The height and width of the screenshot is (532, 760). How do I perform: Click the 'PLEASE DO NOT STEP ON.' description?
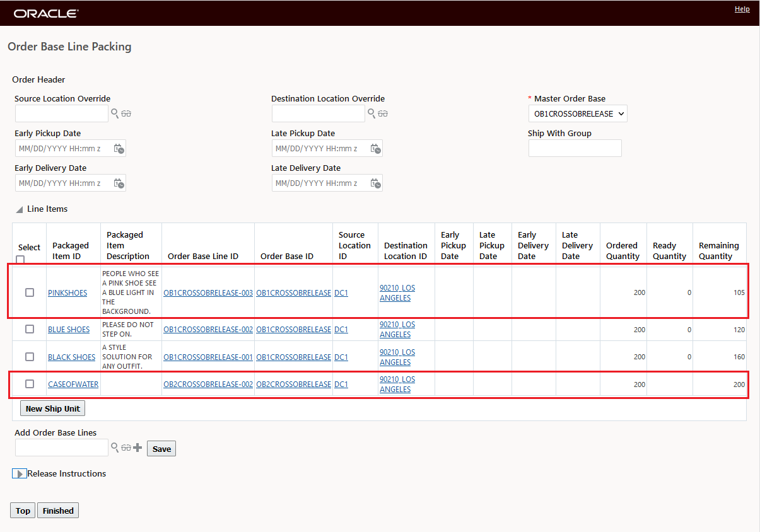coord(128,329)
